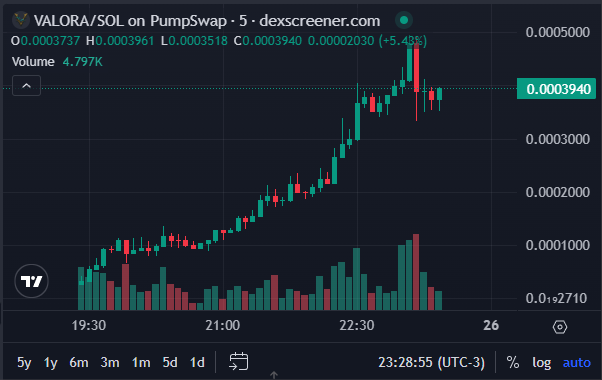The height and width of the screenshot is (380, 602).
Task: Select the 1m date range
Action: pyautogui.click(x=141, y=362)
